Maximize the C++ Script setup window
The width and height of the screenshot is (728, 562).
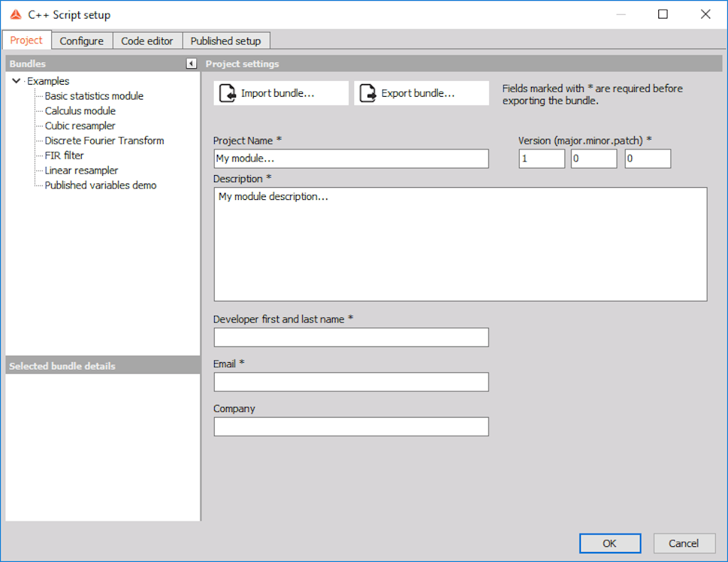tap(663, 14)
